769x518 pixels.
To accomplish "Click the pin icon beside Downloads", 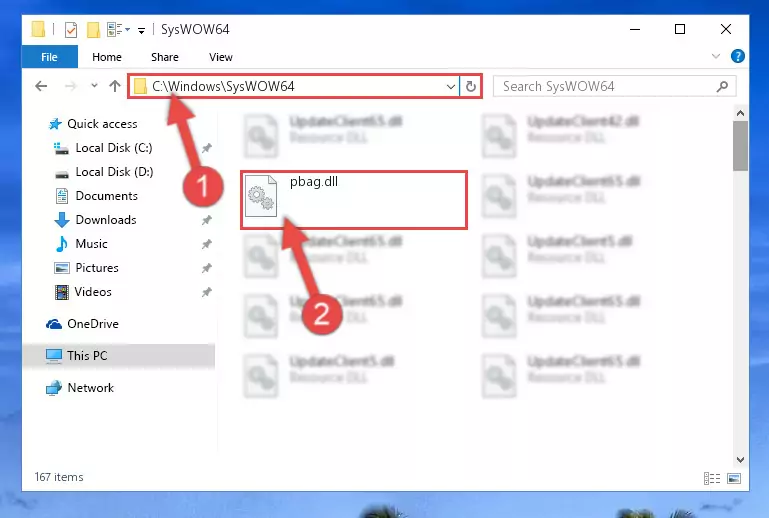I will click(x=206, y=220).
